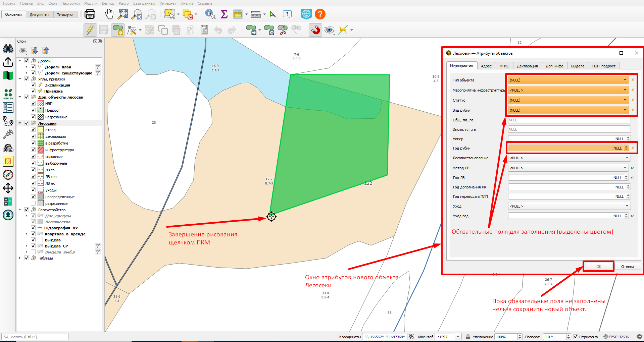Open the Statistical Summary sigma icon

[x=224, y=14]
